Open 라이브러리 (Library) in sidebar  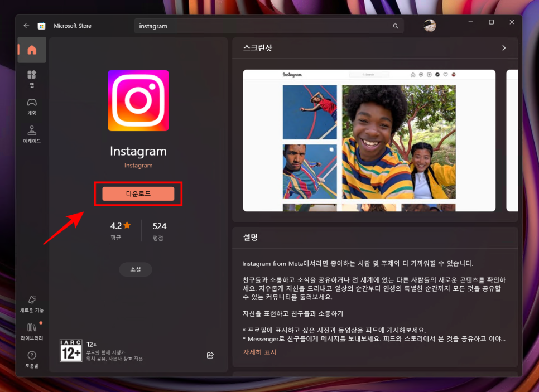[x=32, y=332]
